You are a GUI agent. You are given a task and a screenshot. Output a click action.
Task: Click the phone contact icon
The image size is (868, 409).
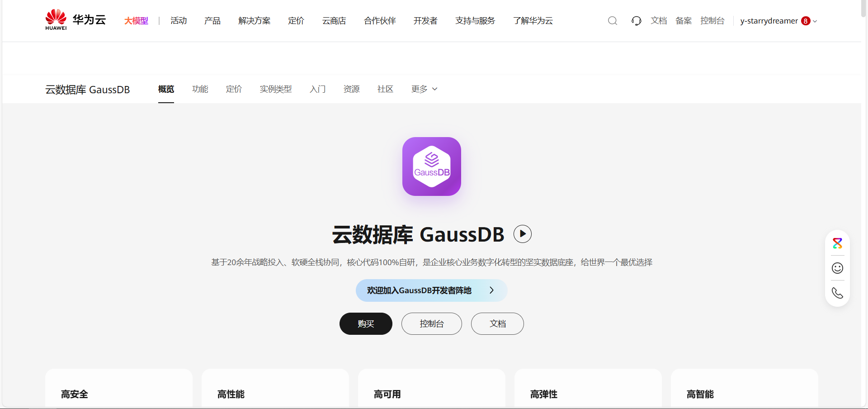tap(837, 293)
